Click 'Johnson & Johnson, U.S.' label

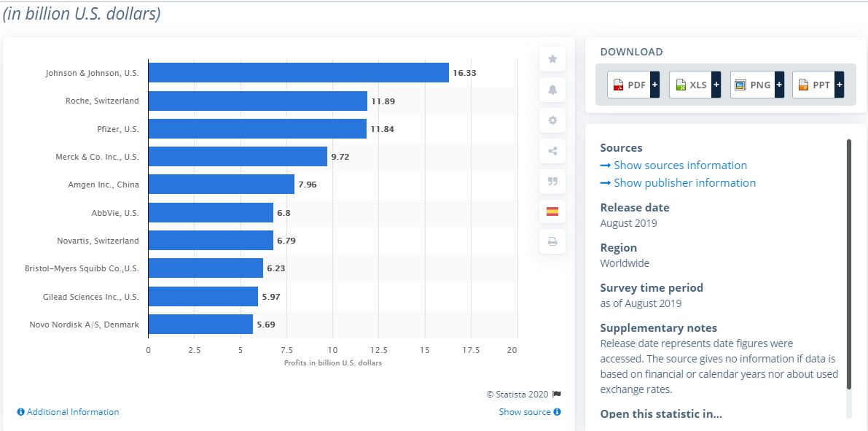click(93, 73)
